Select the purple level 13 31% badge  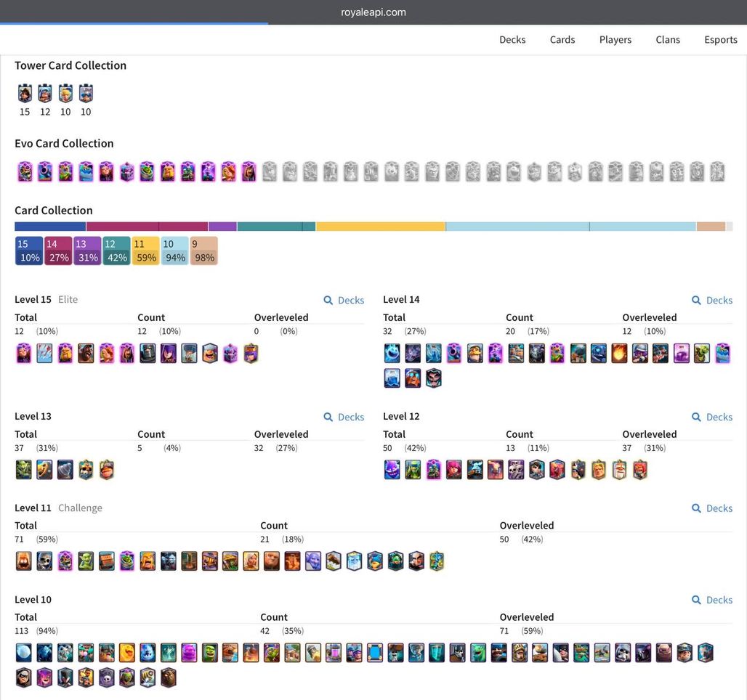point(88,251)
